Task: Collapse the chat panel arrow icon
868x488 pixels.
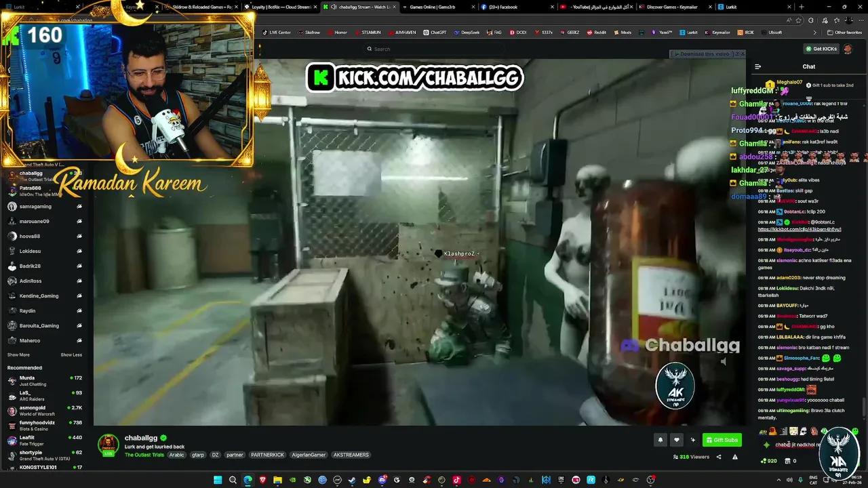Action: pyautogui.click(x=757, y=66)
